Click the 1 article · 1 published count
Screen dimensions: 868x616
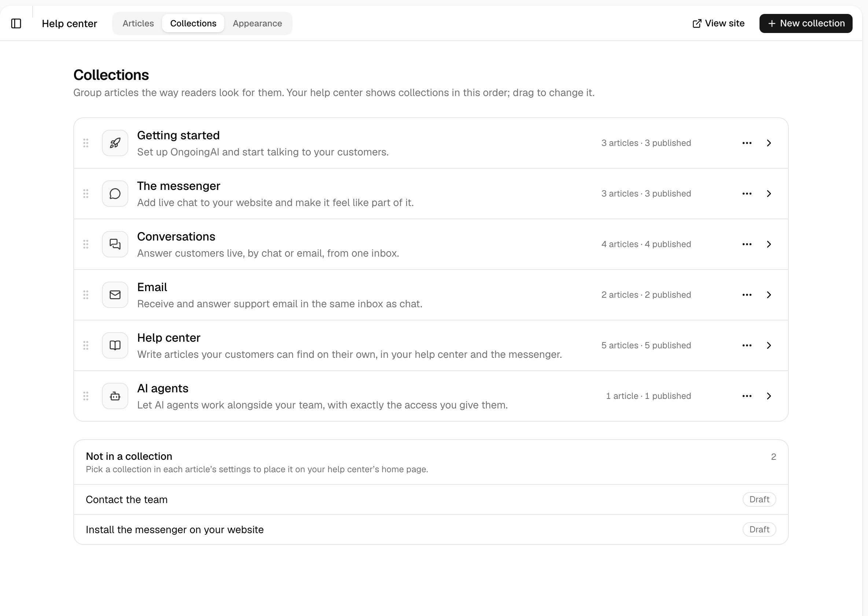(648, 396)
